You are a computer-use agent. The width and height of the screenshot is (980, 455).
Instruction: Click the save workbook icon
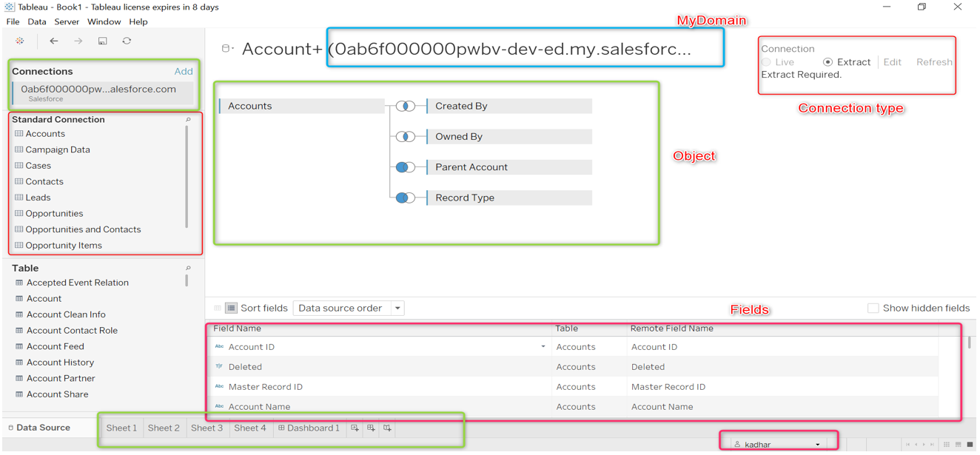coord(101,41)
